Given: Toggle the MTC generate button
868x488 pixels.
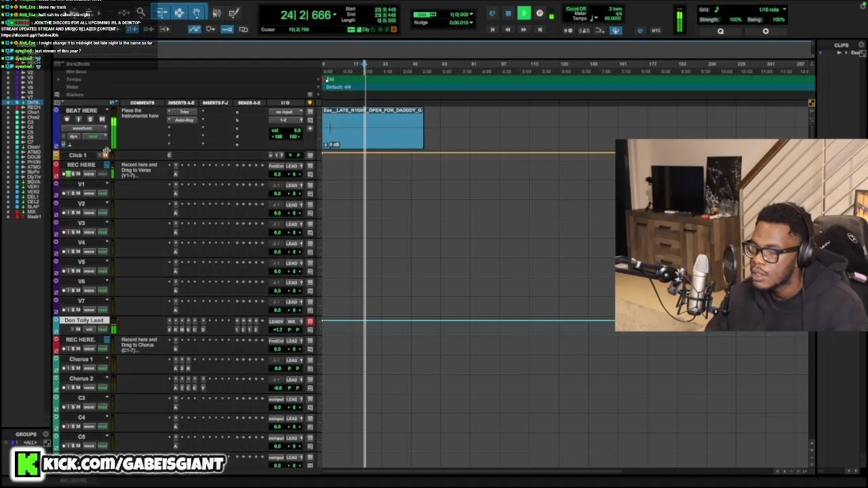Looking at the screenshot, I should (656, 30).
